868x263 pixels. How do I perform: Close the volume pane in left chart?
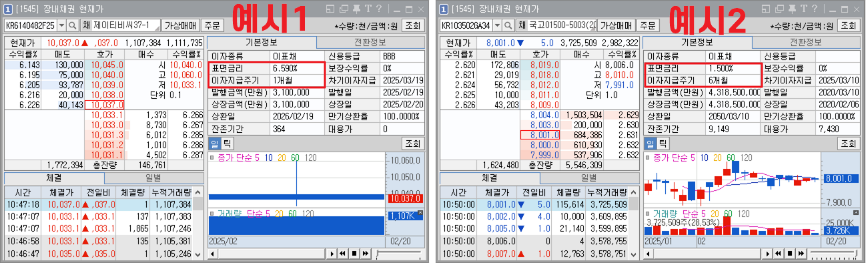click(420, 212)
